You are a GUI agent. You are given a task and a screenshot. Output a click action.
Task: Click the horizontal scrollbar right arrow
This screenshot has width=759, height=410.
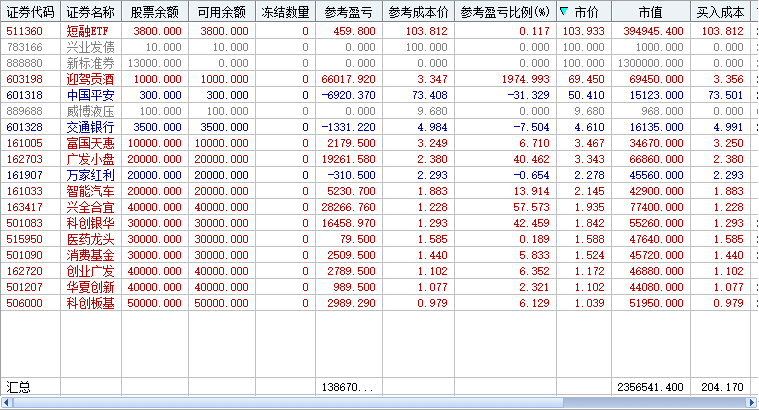(752, 403)
